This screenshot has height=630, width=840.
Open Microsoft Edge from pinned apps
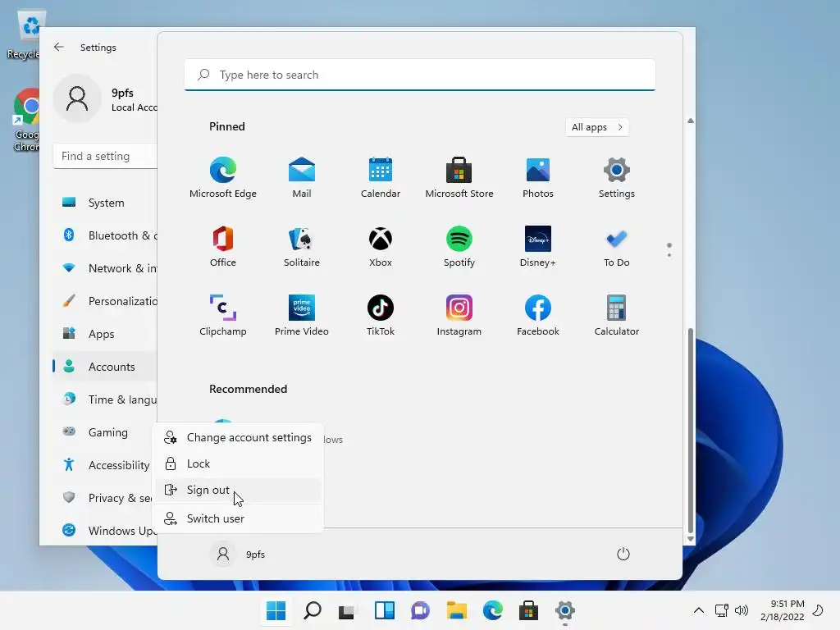tap(223, 177)
